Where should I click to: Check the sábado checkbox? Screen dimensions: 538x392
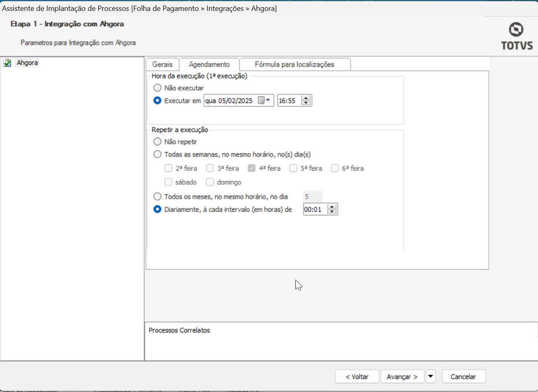point(168,182)
